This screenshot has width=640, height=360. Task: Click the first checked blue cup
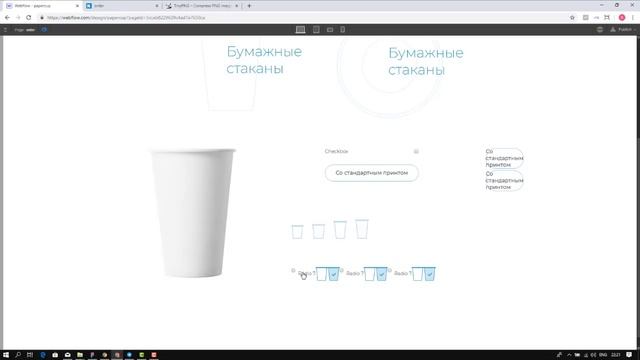click(333, 274)
